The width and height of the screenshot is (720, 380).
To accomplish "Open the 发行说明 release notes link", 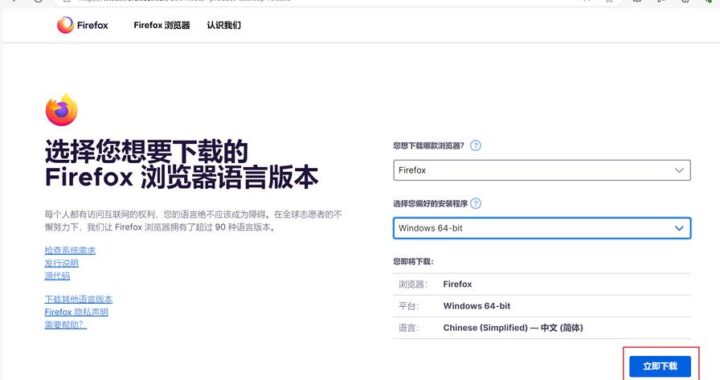I will (x=62, y=263).
